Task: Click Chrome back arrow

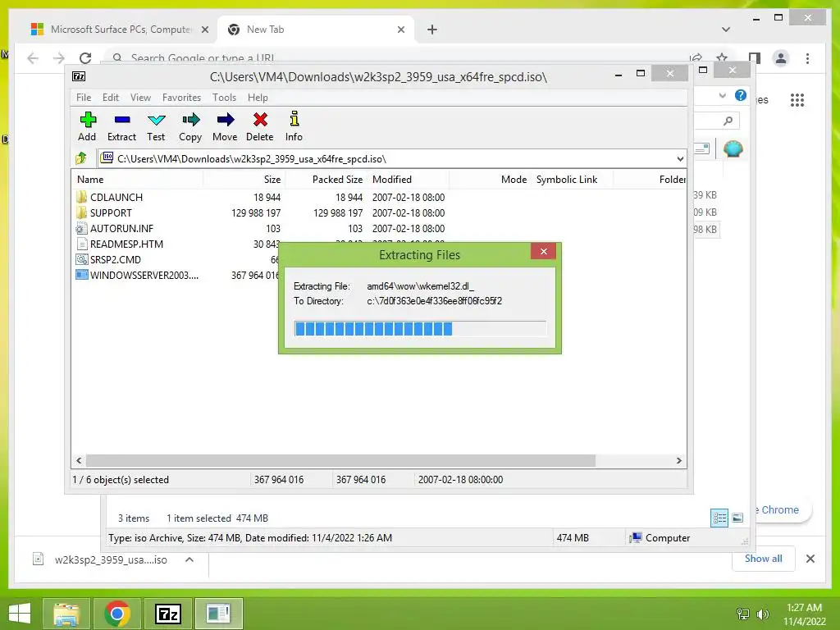Action: pos(33,58)
